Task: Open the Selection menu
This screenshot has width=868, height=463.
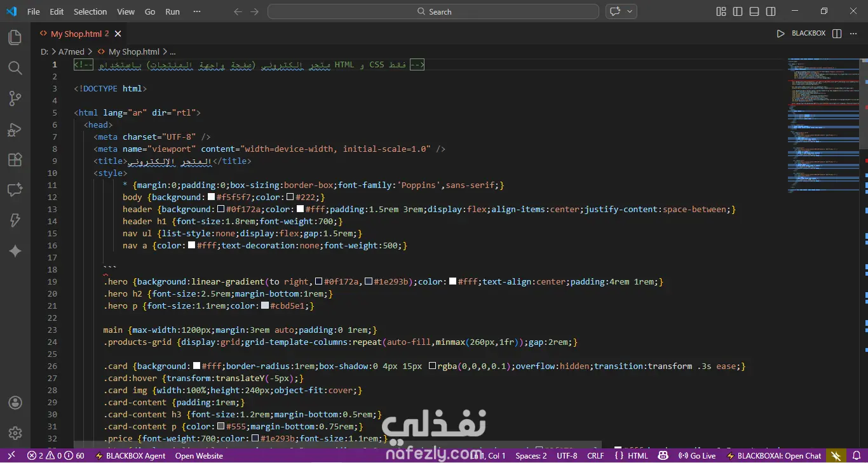Action: (x=90, y=11)
